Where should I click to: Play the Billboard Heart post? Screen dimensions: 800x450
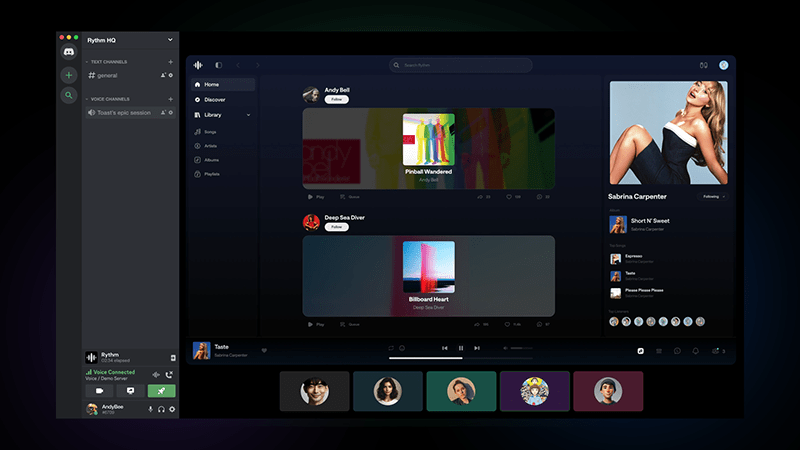316,324
